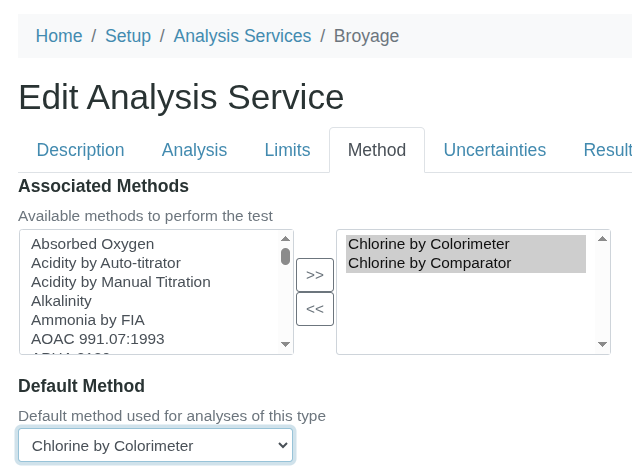632x473 pixels.
Task: Select Absorbed Oxygen in available methods
Action: pos(92,244)
